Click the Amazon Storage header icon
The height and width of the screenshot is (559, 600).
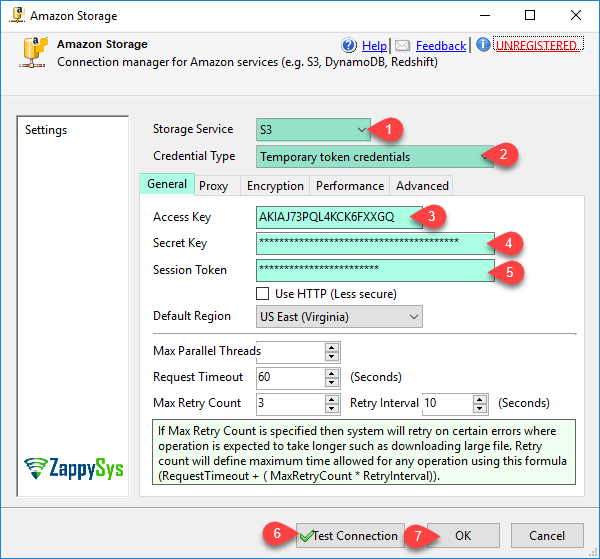click(x=34, y=53)
